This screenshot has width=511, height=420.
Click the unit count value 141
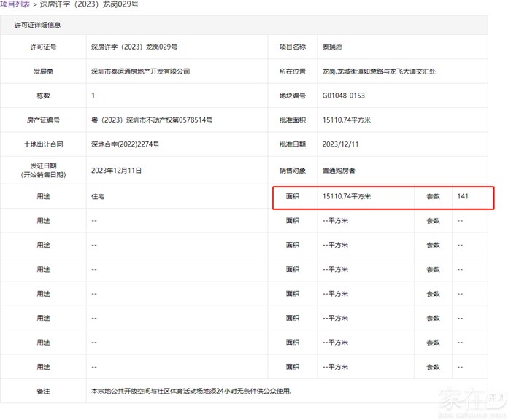(463, 197)
